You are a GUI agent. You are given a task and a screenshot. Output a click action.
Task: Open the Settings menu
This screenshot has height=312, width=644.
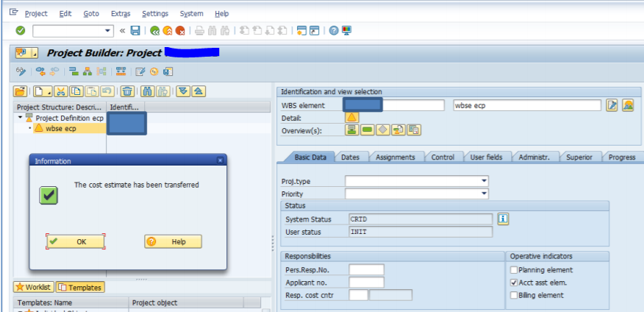[x=155, y=13]
